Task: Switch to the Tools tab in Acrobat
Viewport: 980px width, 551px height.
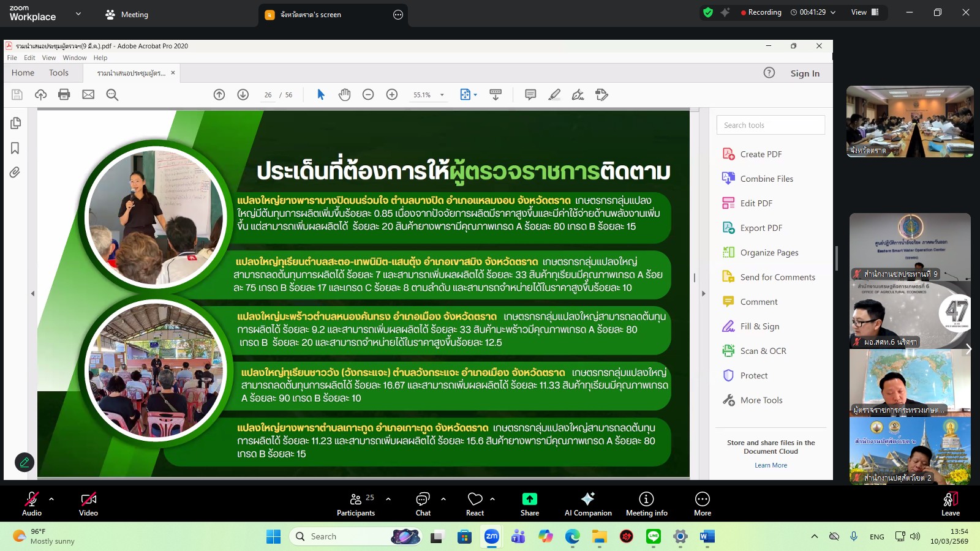Action: [x=59, y=72]
